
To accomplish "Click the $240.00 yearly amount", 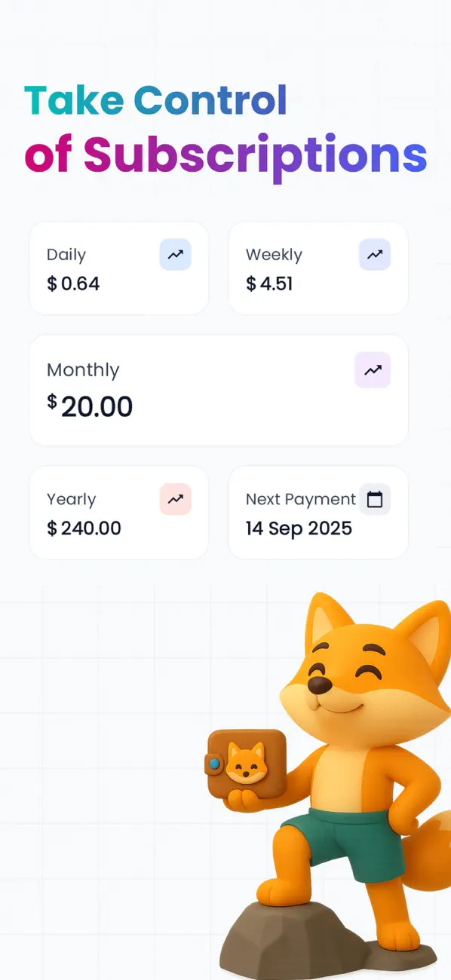I will click(x=84, y=528).
